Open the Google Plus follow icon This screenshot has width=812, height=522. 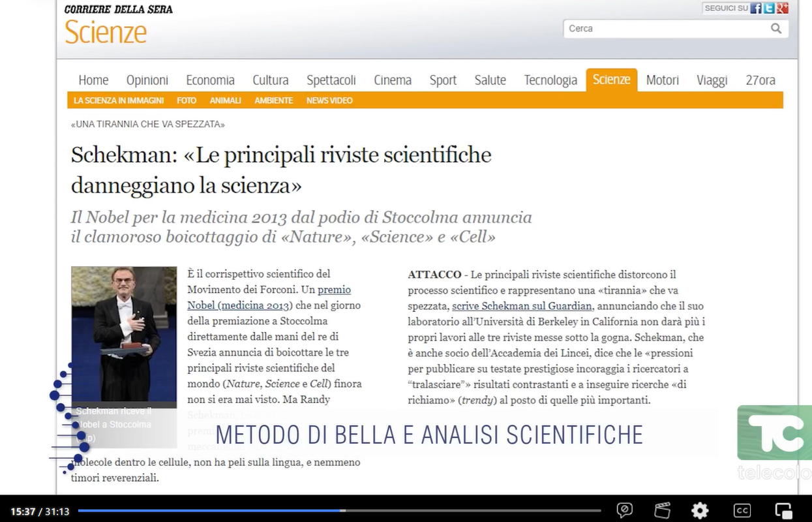click(783, 8)
